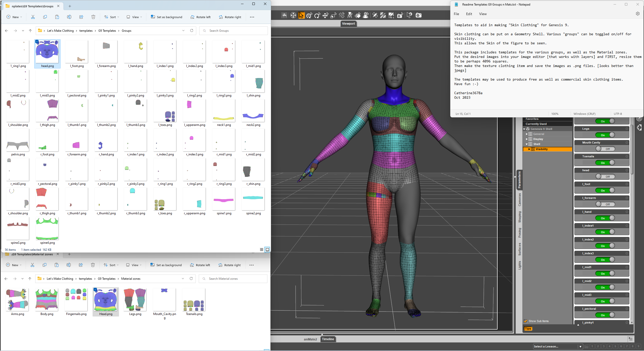Click the Render camera icon
This screenshot has height=351, width=644.
tap(418, 15)
